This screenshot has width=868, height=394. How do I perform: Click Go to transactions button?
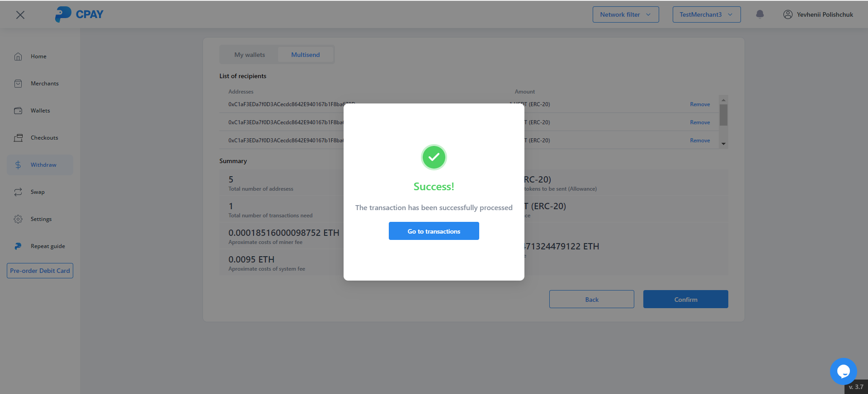[434, 231]
